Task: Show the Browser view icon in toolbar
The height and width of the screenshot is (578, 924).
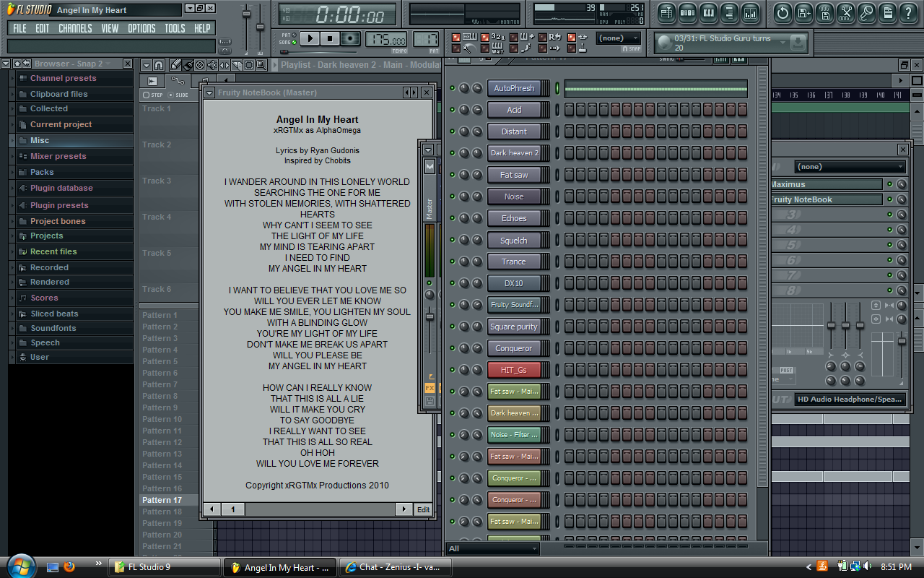Action: click(x=729, y=12)
